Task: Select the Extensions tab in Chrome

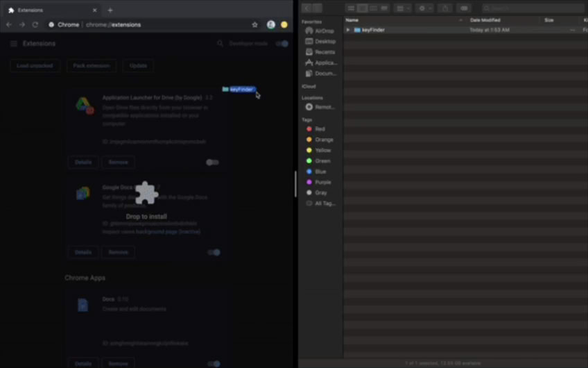Action: 51,10
